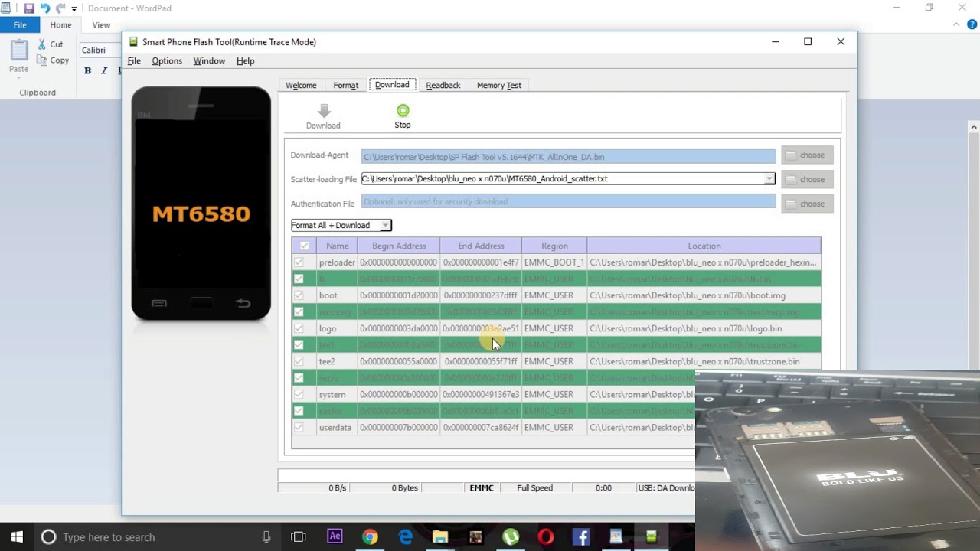Click the flashing progress bar
Image resolution: width=980 pixels, height=551 pixels.
coord(487,475)
